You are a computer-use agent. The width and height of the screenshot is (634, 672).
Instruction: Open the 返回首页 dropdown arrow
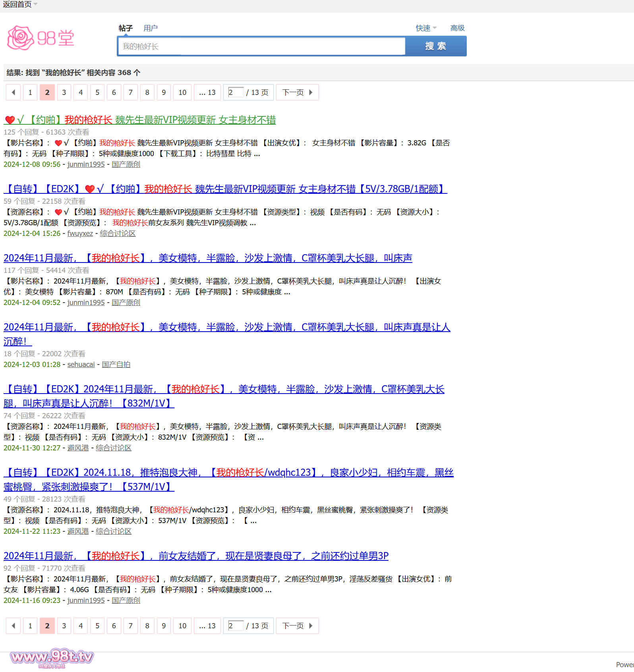coord(35,4)
